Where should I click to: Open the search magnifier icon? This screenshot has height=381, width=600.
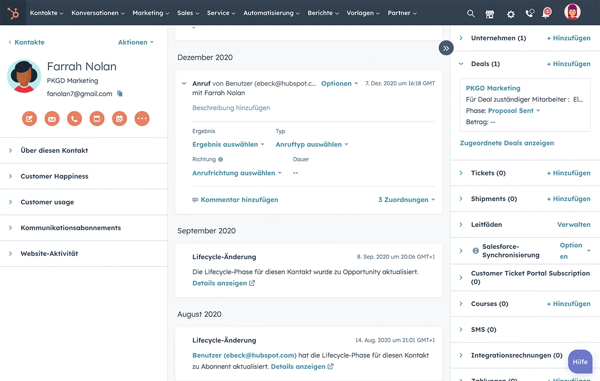click(x=471, y=14)
